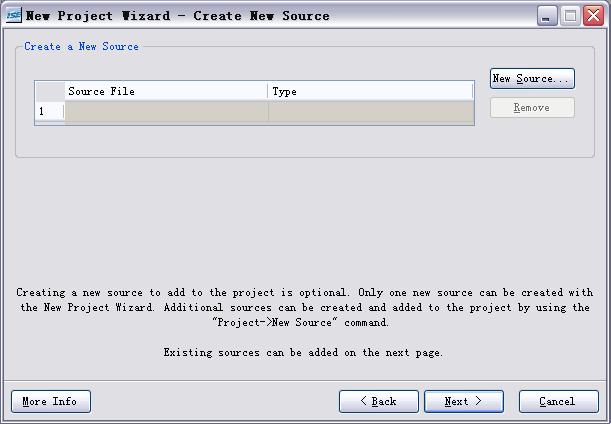Image resolution: width=611 pixels, height=424 pixels.
Task: Click the 'Existing sources can be added' note
Action: [x=303, y=353]
